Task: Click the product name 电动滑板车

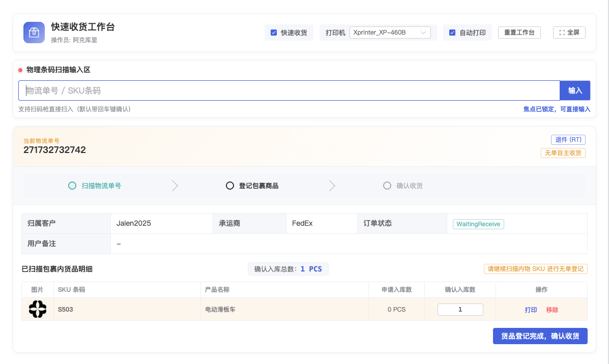Action: coord(220,309)
